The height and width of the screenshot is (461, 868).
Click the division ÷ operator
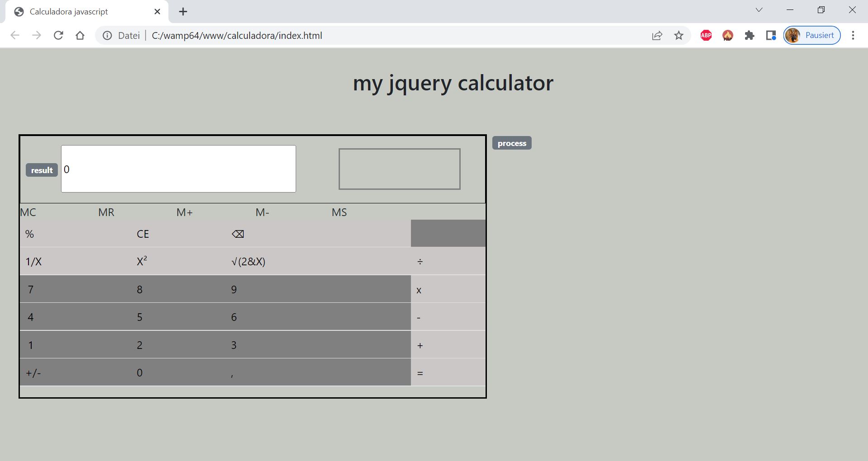pyautogui.click(x=420, y=262)
